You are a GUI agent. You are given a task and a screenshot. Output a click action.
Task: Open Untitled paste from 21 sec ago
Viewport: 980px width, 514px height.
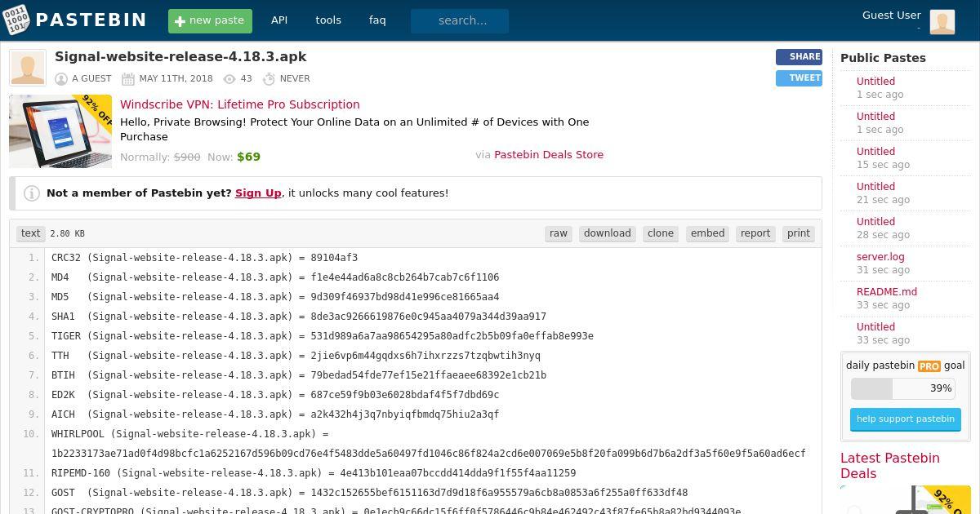coord(875,187)
